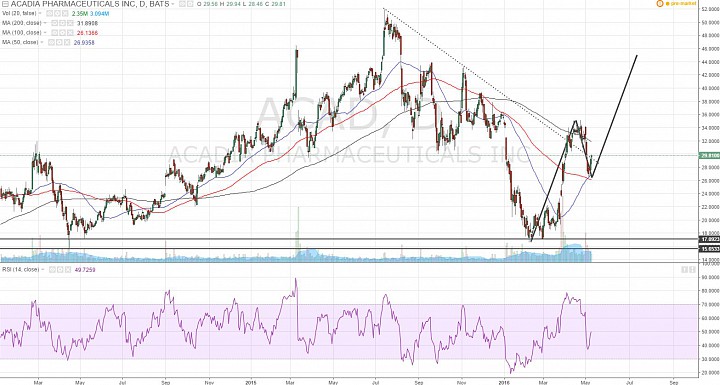
Task: Click the 90.0000 RSI axis label
Action: click(710, 277)
